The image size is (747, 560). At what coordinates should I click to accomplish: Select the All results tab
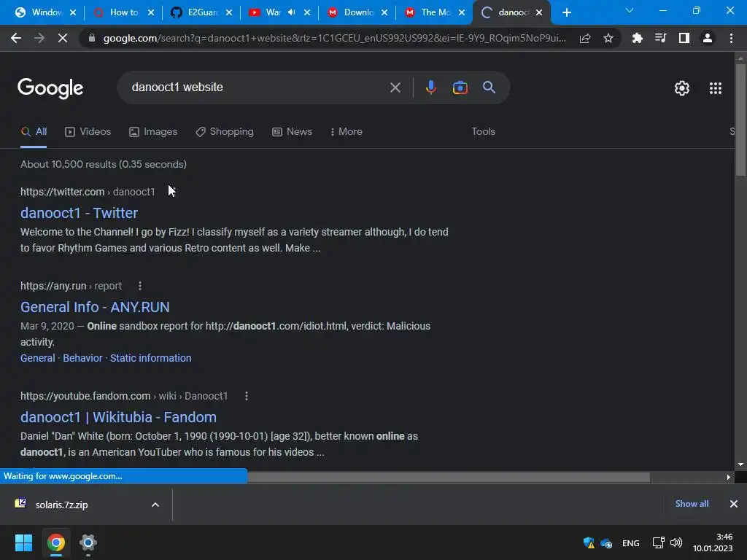pyautogui.click(x=34, y=131)
